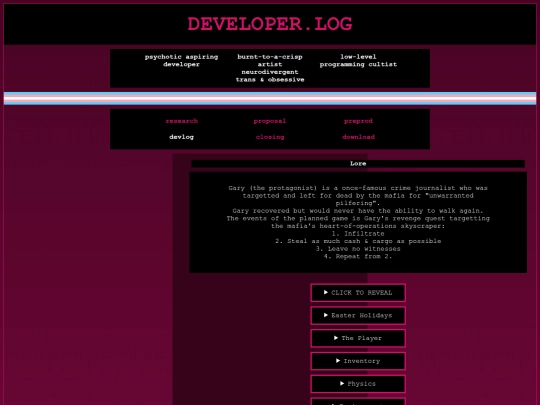The width and height of the screenshot is (540, 405).
Task: Select the devlog navigation item
Action: click(181, 137)
